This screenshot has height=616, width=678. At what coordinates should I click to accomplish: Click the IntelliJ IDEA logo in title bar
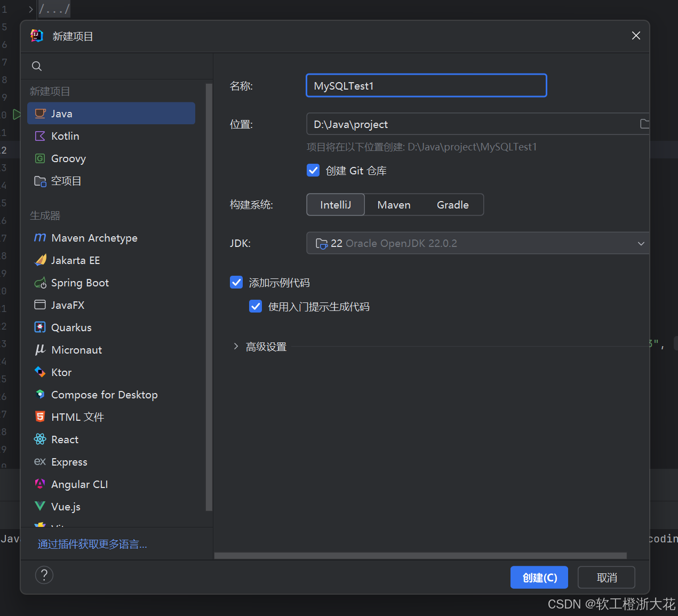tap(37, 36)
